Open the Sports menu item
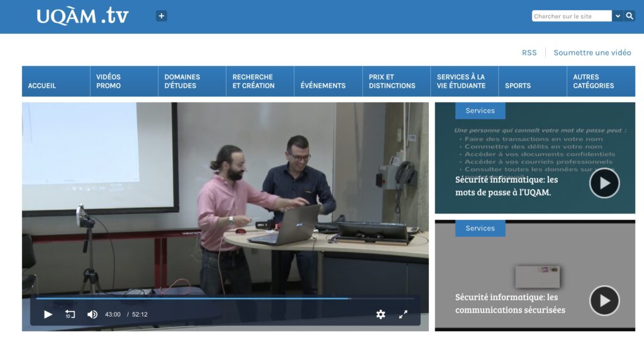 pyautogui.click(x=518, y=86)
